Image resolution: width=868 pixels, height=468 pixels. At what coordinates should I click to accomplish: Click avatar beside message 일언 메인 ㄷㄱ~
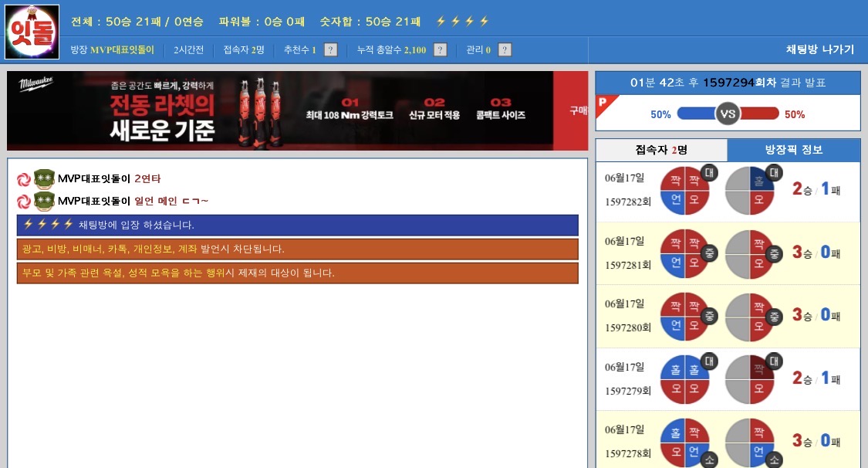tap(44, 201)
